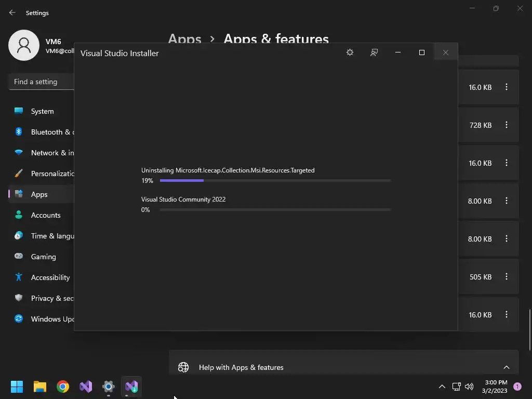Screen dimensions: 532x399
Task: Open Accounts settings category
Action: (x=41, y=215)
